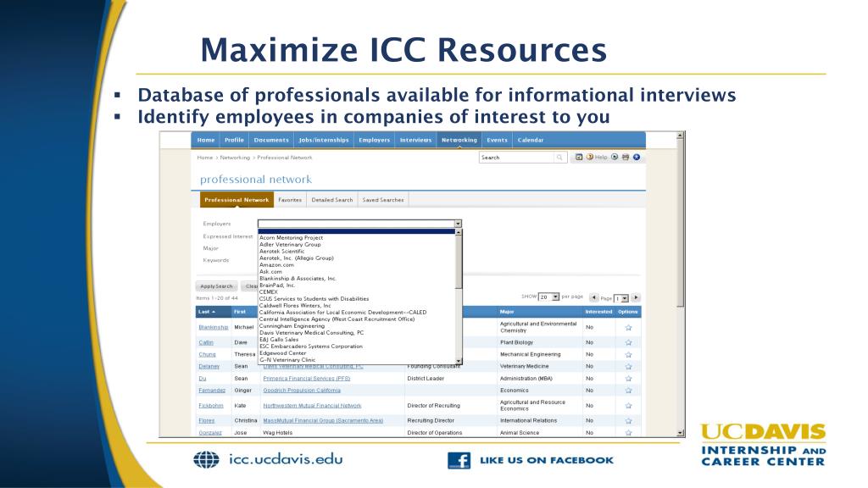The image size is (868, 488).
Task: Switch to the Favorites sub-tab
Action: click(x=290, y=200)
